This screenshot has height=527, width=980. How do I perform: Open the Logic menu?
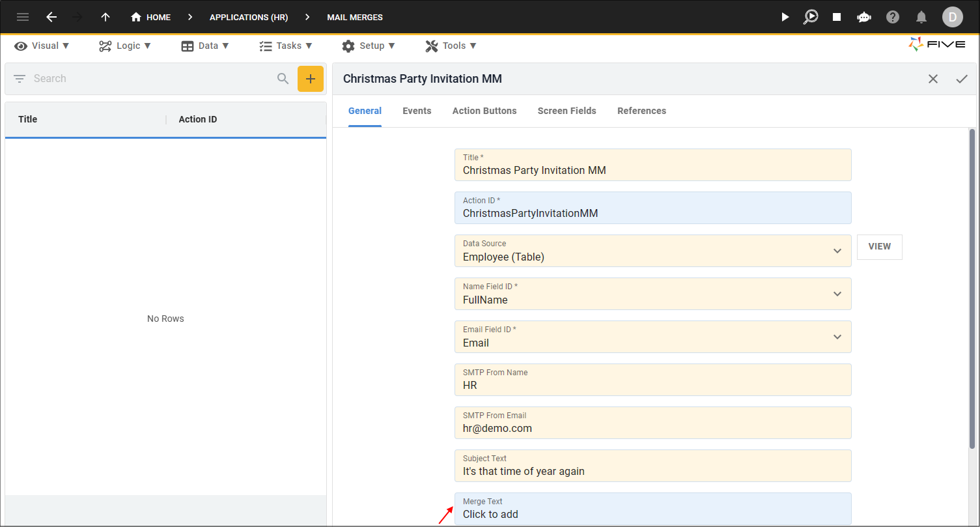(x=125, y=46)
